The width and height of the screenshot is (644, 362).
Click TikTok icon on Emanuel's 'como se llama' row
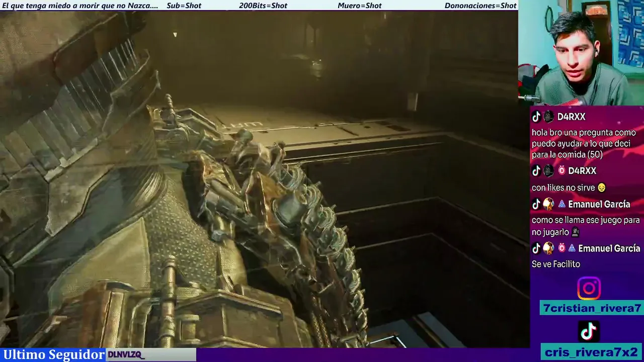click(536, 204)
